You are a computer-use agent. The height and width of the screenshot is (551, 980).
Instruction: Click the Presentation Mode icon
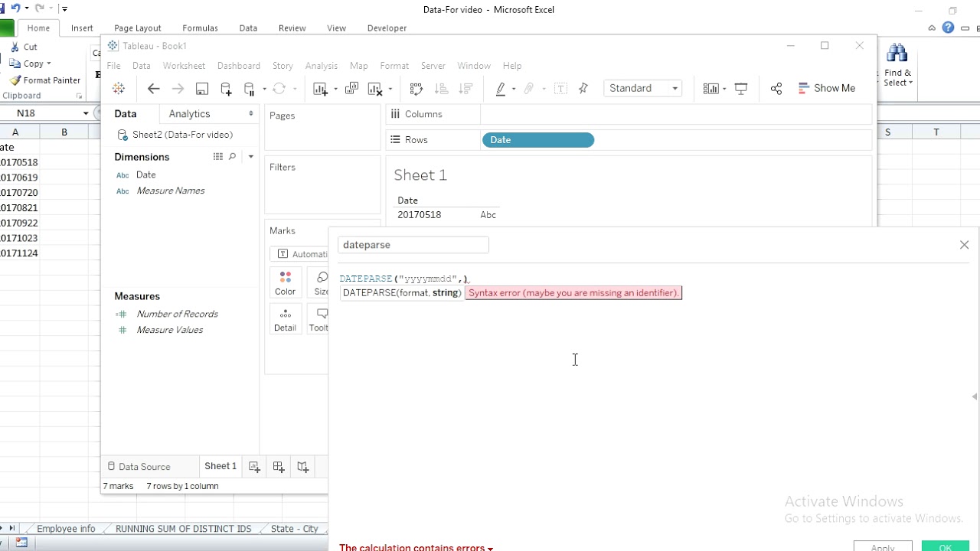741,89
